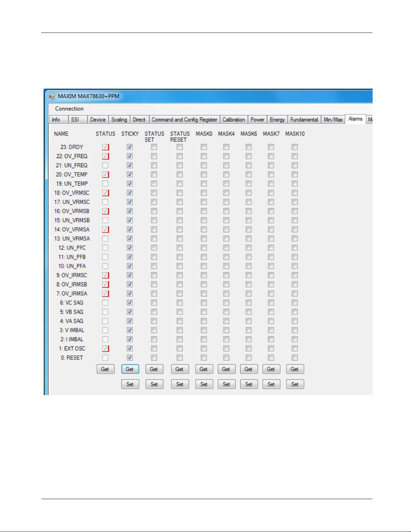Enable STATUS SET for 21: UN_FREQ

(x=154, y=165)
